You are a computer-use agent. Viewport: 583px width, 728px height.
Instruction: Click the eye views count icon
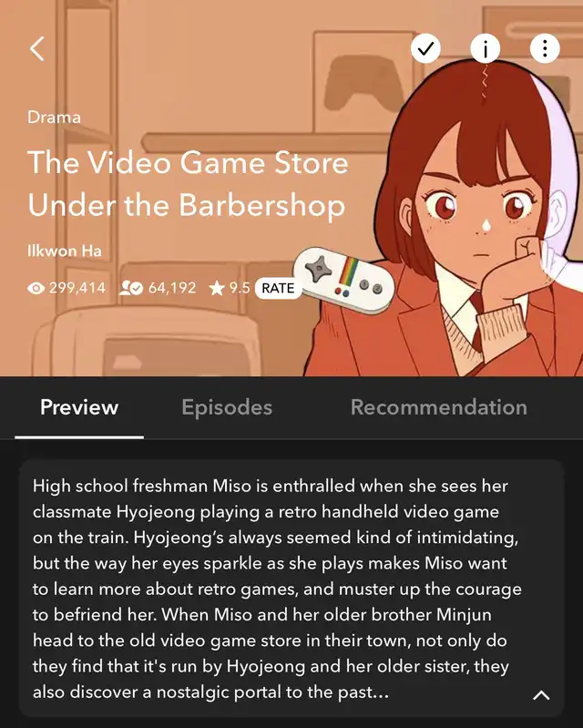(x=36, y=288)
